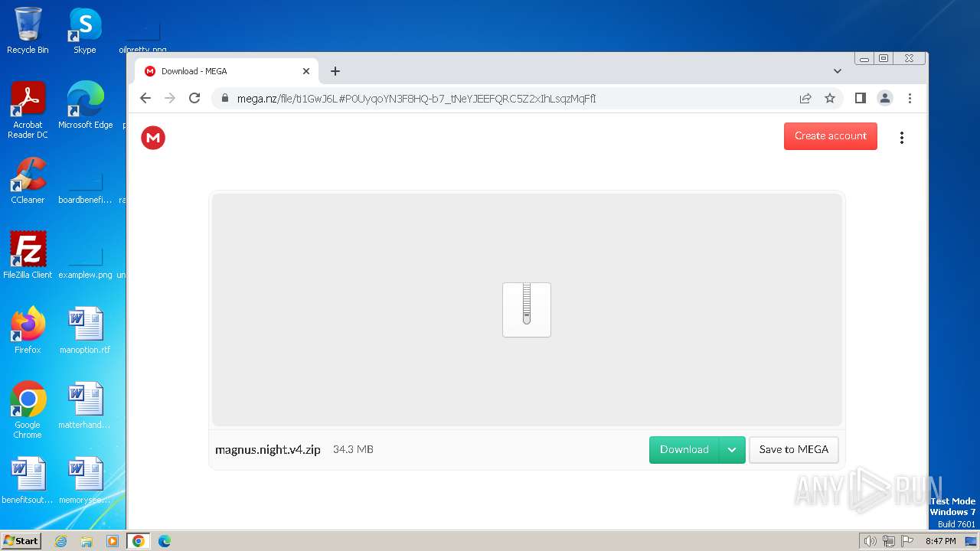Viewport: 980px width, 551px height.
Task: Reload the MEGA page
Action: point(194,98)
